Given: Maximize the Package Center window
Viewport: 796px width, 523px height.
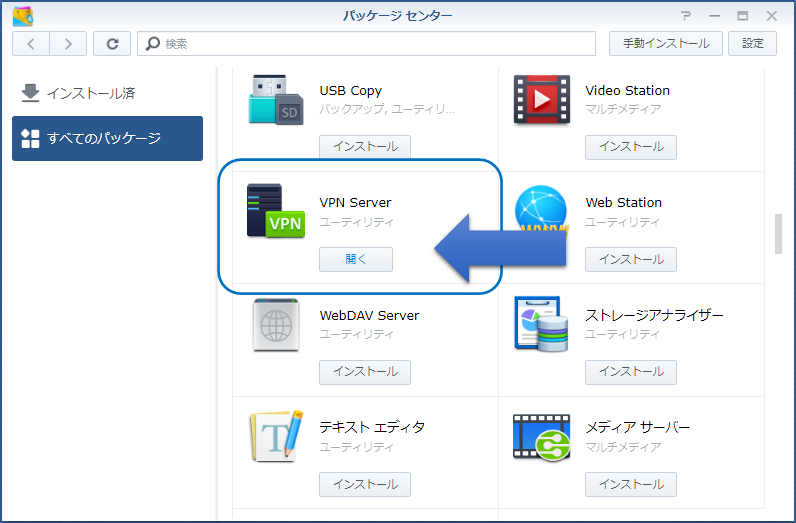Looking at the screenshot, I should 742,16.
